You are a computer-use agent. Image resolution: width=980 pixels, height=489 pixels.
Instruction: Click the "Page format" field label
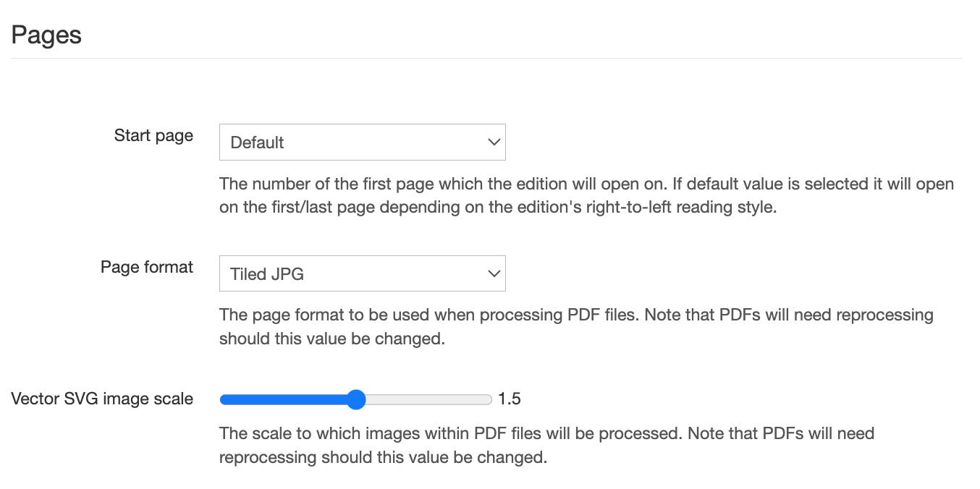tap(147, 268)
